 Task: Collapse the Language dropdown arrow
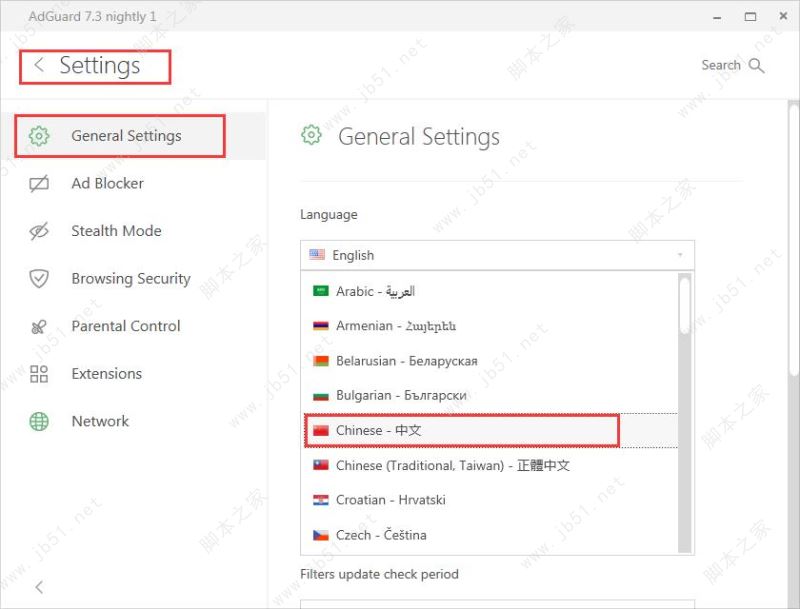680,255
